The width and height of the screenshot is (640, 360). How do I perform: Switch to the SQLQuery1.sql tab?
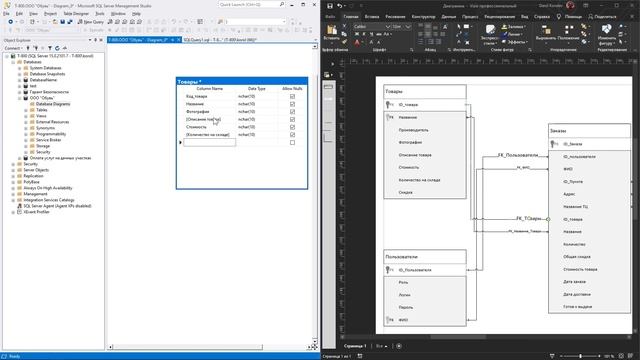tap(220, 40)
